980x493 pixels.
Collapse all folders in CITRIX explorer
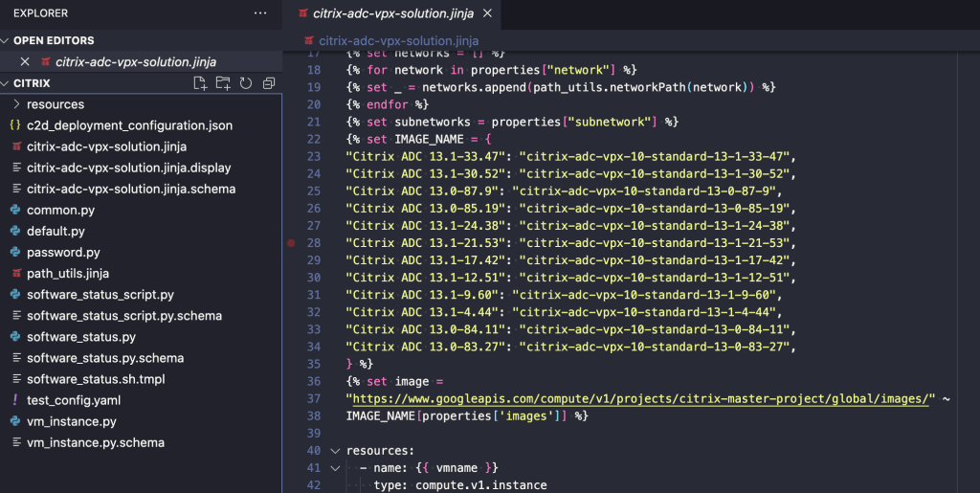pyautogui.click(x=269, y=83)
